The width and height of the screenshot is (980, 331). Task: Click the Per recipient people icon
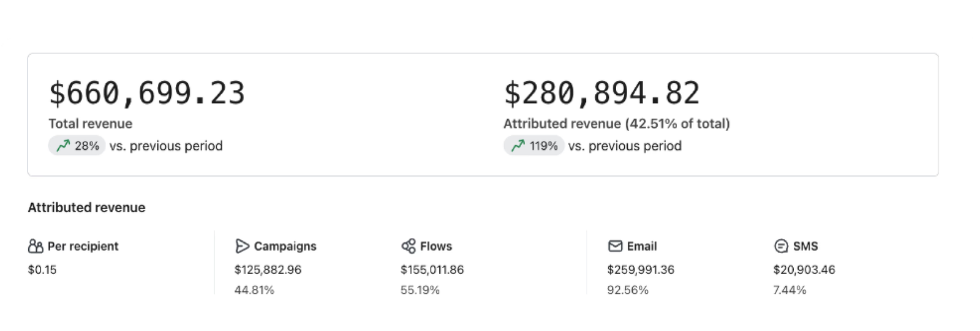tap(36, 246)
